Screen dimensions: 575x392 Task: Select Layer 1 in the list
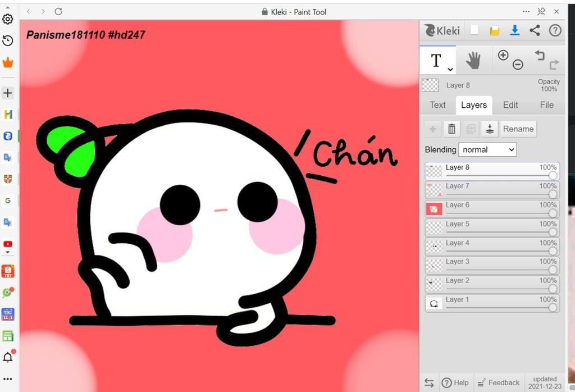coord(492,304)
